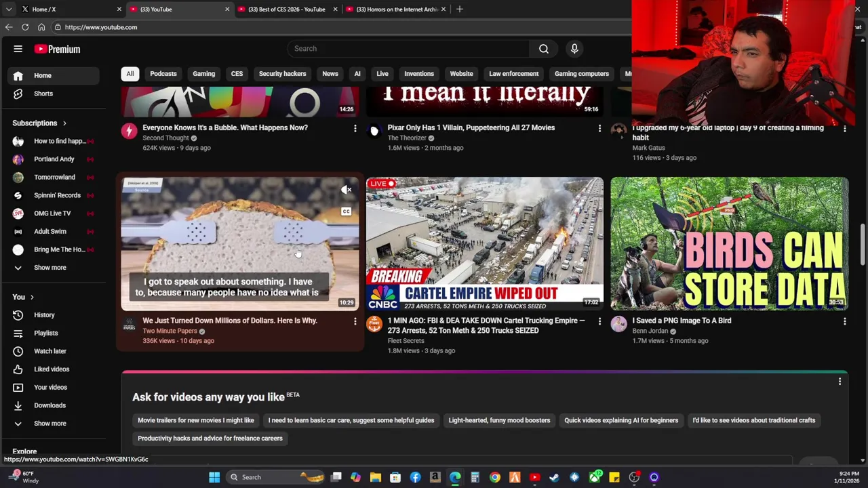Select the Podcasts filter chip
The width and height of the screenshot is (868, 488).
point(163,74)
